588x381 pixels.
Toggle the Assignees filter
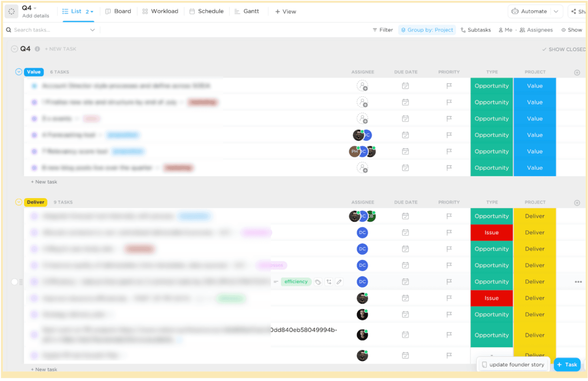[536, 30]
